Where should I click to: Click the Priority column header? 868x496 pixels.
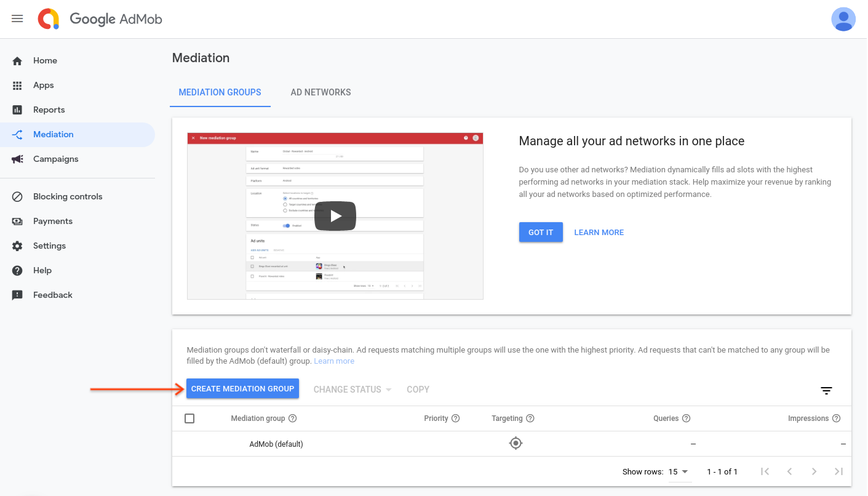436,418
